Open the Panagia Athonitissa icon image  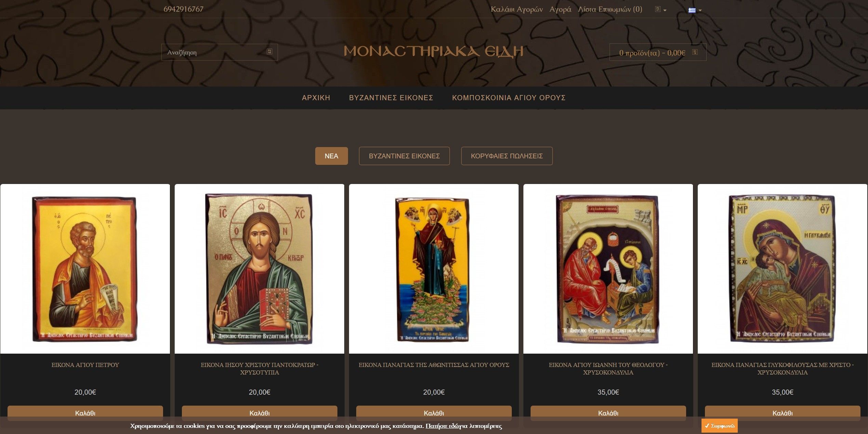(x=434, y=269)
